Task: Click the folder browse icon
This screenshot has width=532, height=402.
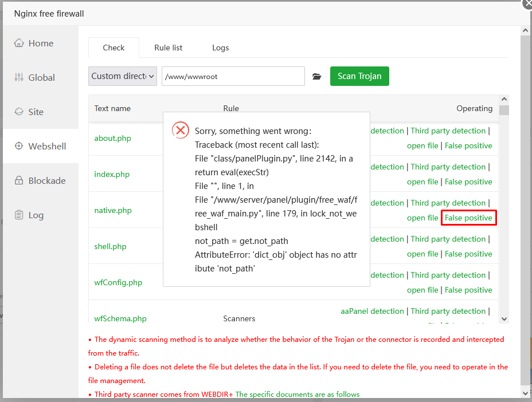Action: (317, 77)
